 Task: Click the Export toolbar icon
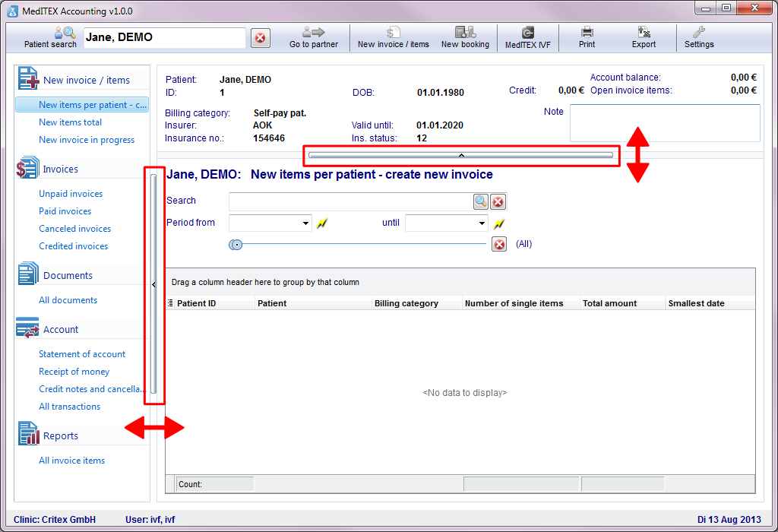click(644, 38)
